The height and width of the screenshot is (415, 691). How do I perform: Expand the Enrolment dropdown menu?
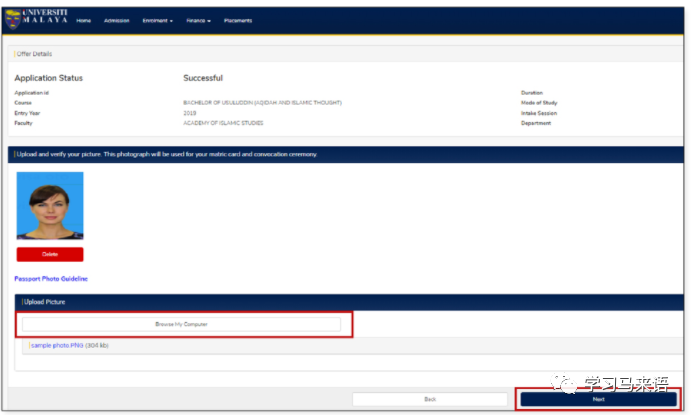coord(157,21)
